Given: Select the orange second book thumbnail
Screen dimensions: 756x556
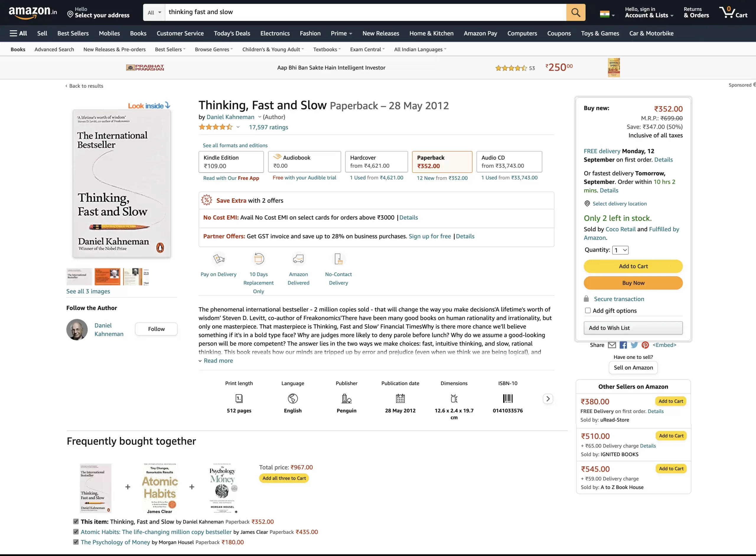Looking at the screenshot, I should click(x=107, y=277).
